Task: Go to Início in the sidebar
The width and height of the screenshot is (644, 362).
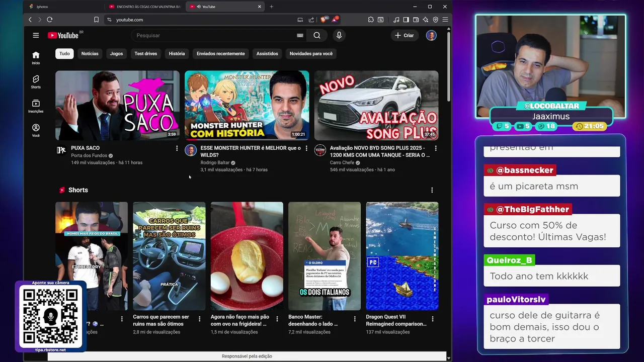Action: click(36, 58)
